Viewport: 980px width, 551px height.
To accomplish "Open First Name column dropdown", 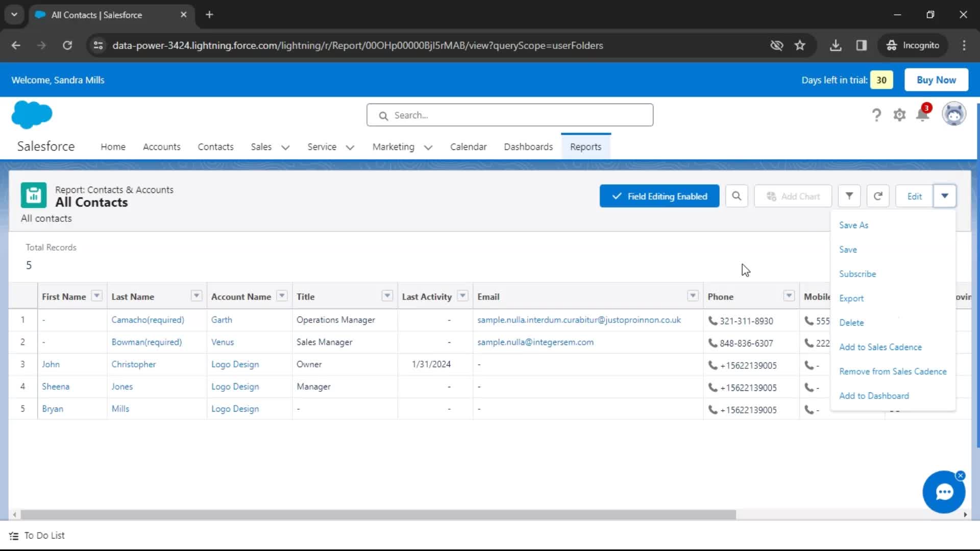I will click(x=97, y=296).
